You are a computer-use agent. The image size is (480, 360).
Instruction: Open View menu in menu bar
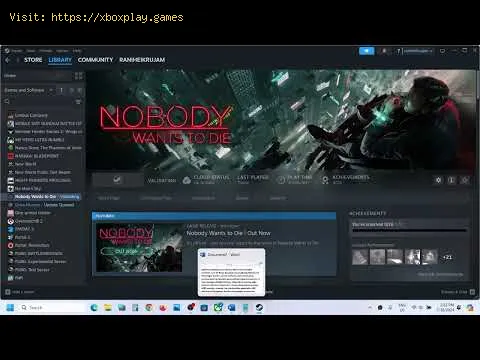point(31,51)
